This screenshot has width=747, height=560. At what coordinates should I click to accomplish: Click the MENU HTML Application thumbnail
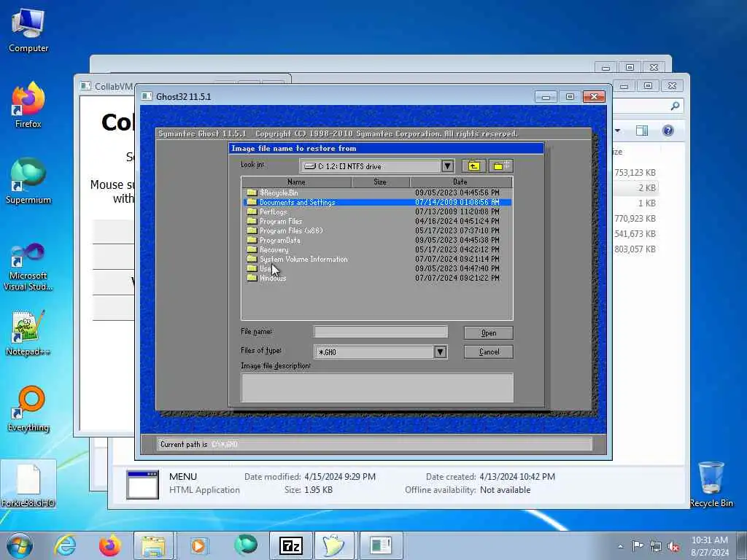pyautogui.click(x=142, y=484)
